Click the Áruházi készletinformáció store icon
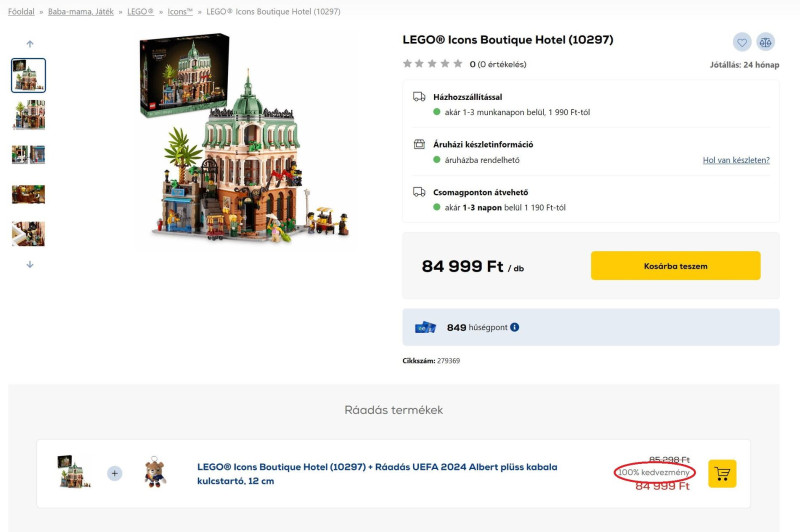This screenshot has width=800, height=532. point(419,144)
